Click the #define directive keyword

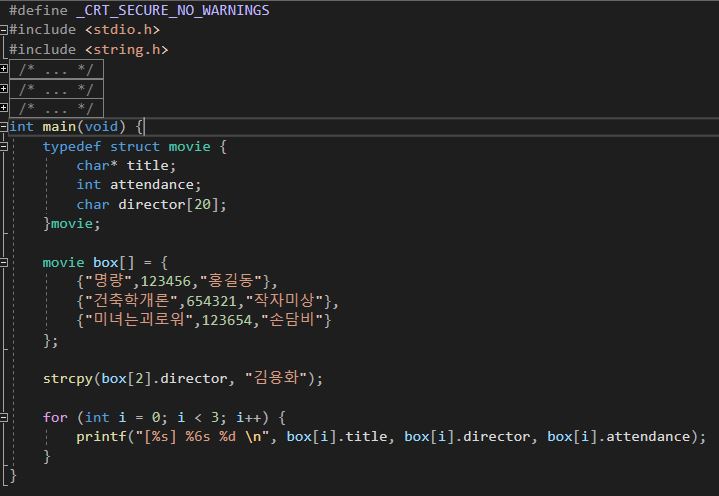click(x=38, y=10)
